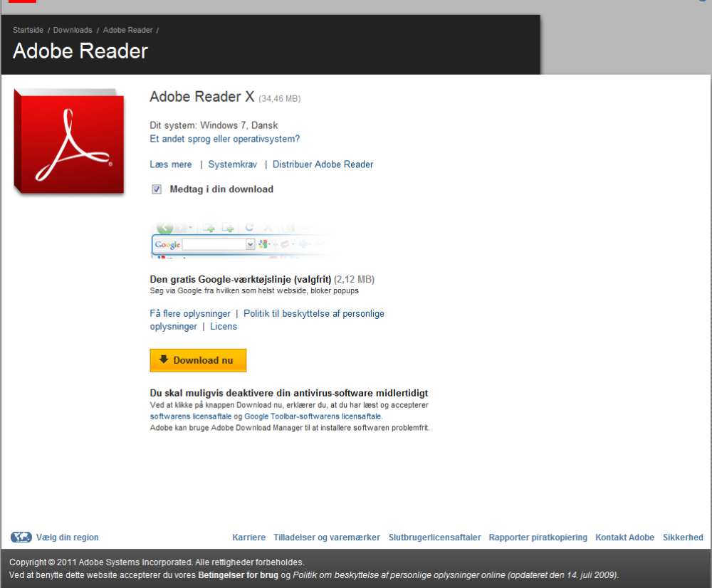The image size is (712, 588).
Task: Open Betingelser for brug link
Action: [238, 575]
